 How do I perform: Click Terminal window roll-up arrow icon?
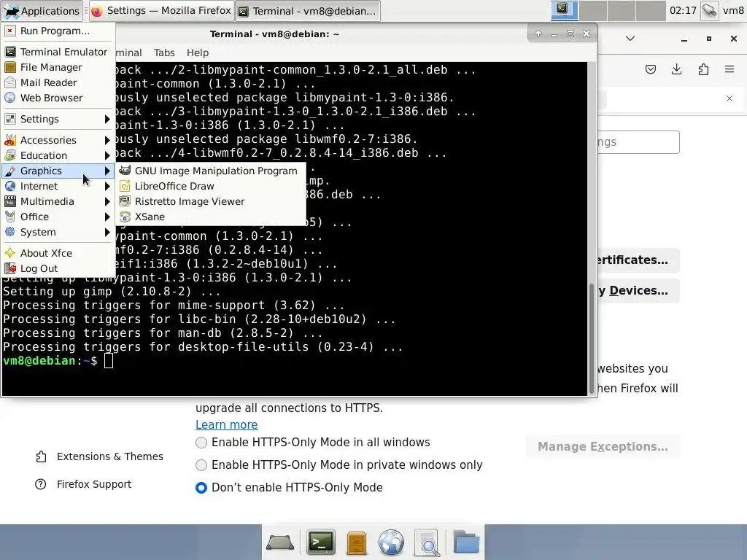(x=538, y=34)
